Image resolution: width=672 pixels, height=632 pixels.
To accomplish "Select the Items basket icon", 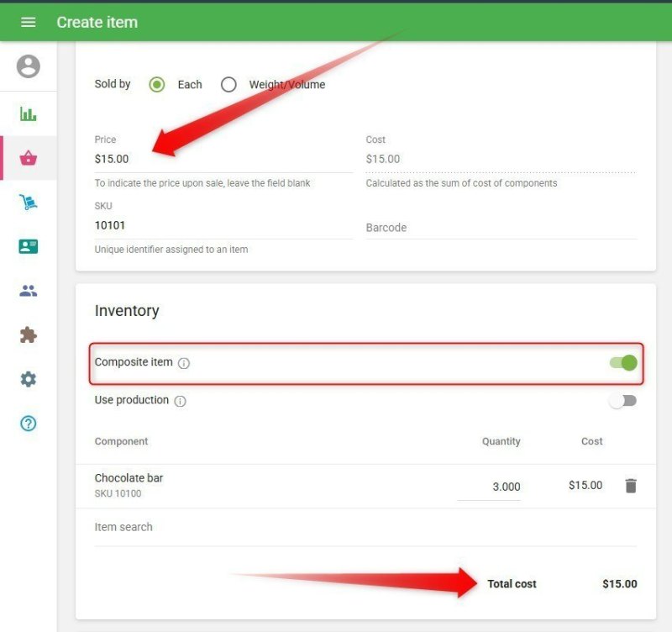I will [28, 158].
